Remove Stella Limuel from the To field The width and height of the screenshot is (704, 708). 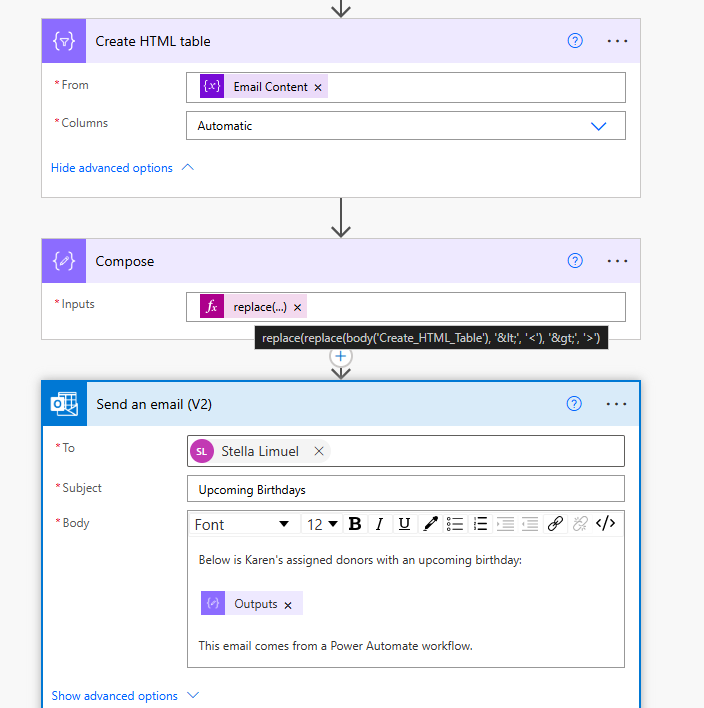[x=319, y=451]
